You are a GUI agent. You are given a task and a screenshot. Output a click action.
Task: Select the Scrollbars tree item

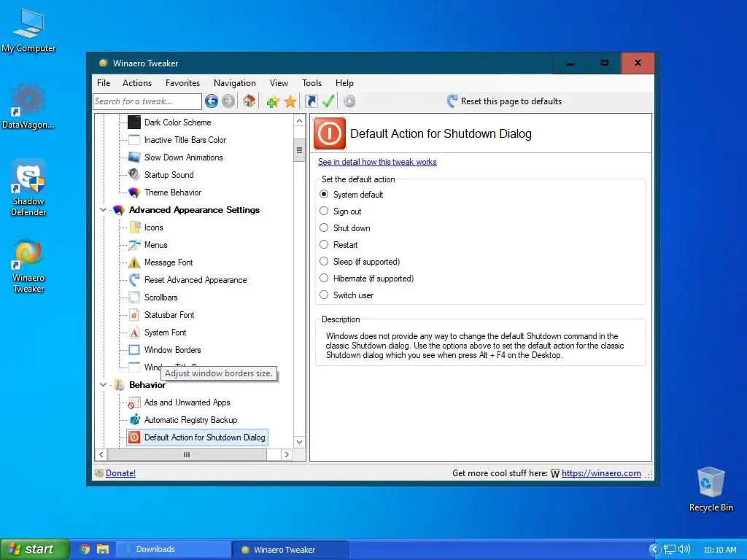pos(161,297)
